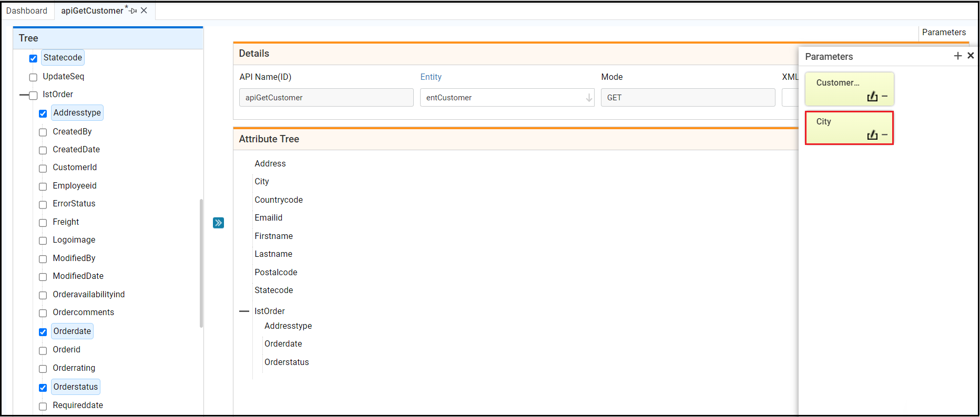Enable the CreatedBy checkbox
Screen dimensions: 980x417
tap(43, 132)
